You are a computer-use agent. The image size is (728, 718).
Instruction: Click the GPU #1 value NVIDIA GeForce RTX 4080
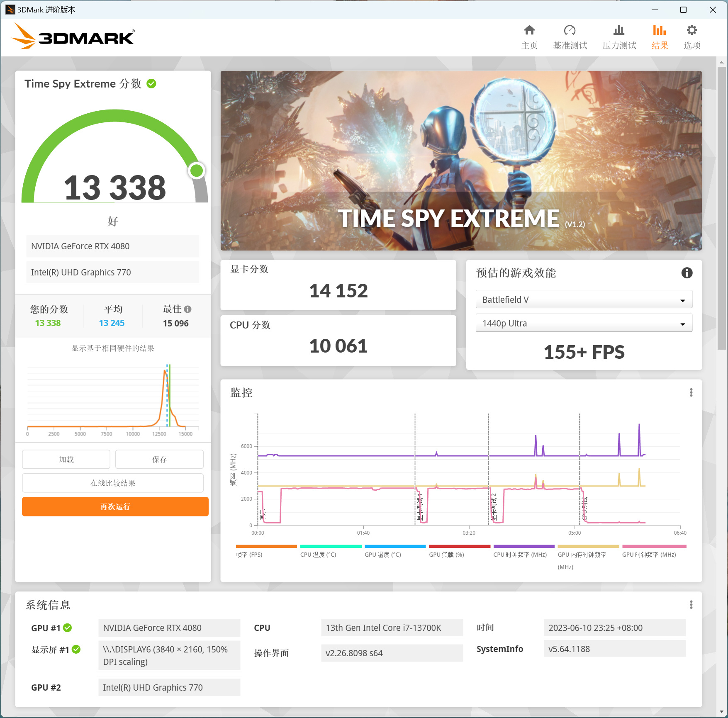click(x=169, y=628)
